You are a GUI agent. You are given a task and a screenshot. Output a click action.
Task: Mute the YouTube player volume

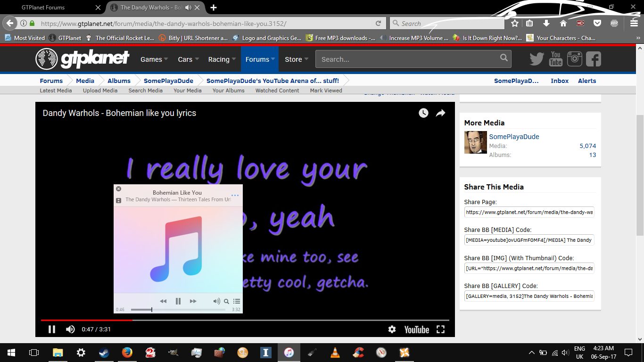pos(70,329)
